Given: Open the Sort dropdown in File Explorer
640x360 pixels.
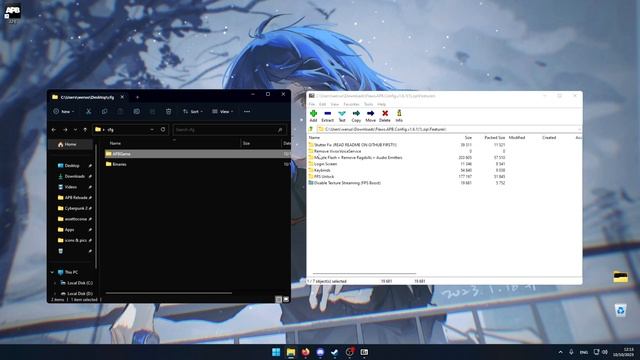Looking at the screenshot, I should click(193, 111).
